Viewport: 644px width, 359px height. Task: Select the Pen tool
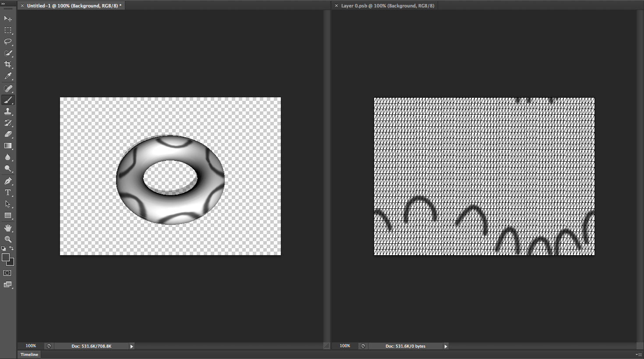click(x=8, y=181)
